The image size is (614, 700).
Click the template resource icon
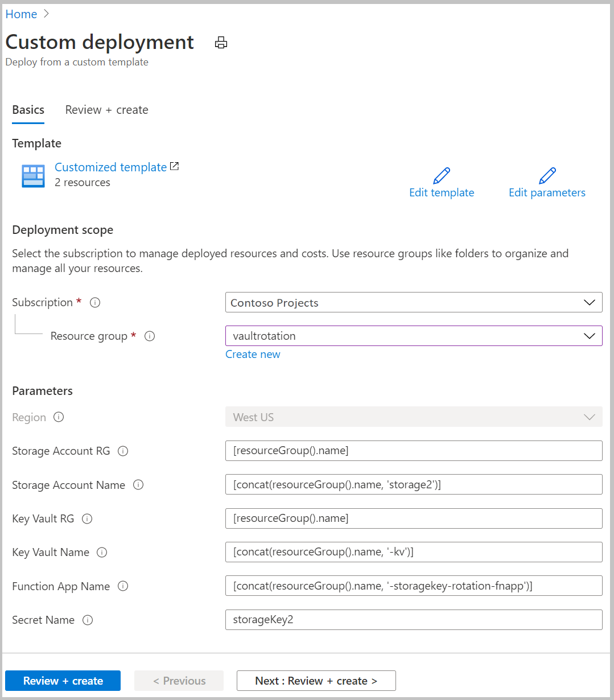pyautogui.click(x=32, y=176)
